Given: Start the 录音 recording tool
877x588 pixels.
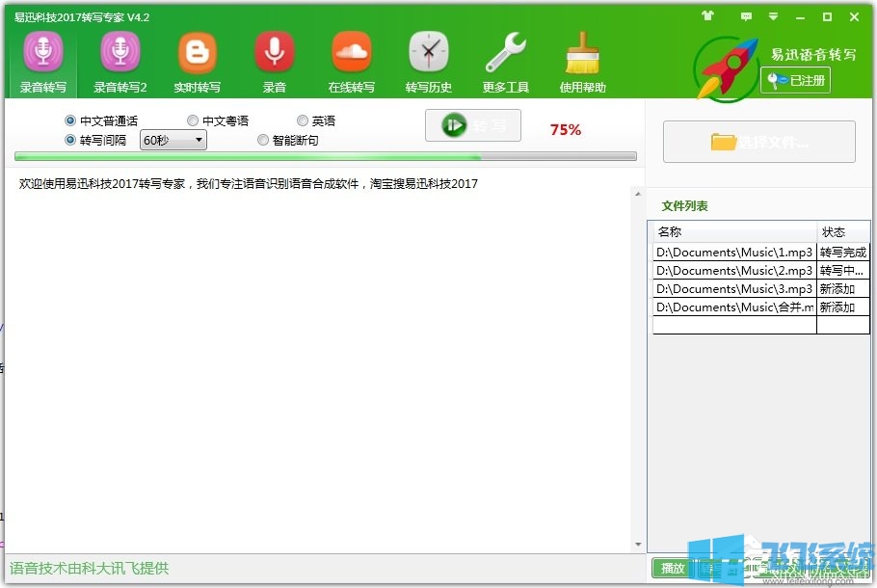Looking at the screenshot, I should tap(274, 60).
